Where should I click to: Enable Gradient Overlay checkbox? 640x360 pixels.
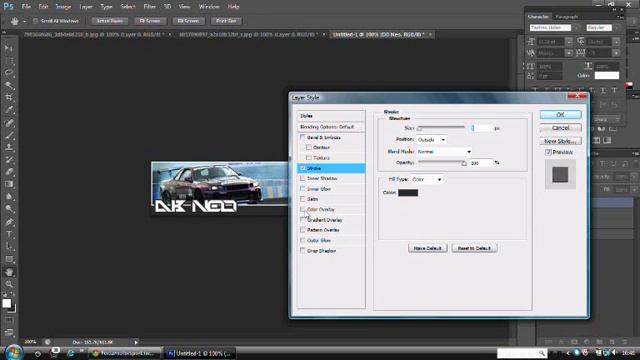302,220
